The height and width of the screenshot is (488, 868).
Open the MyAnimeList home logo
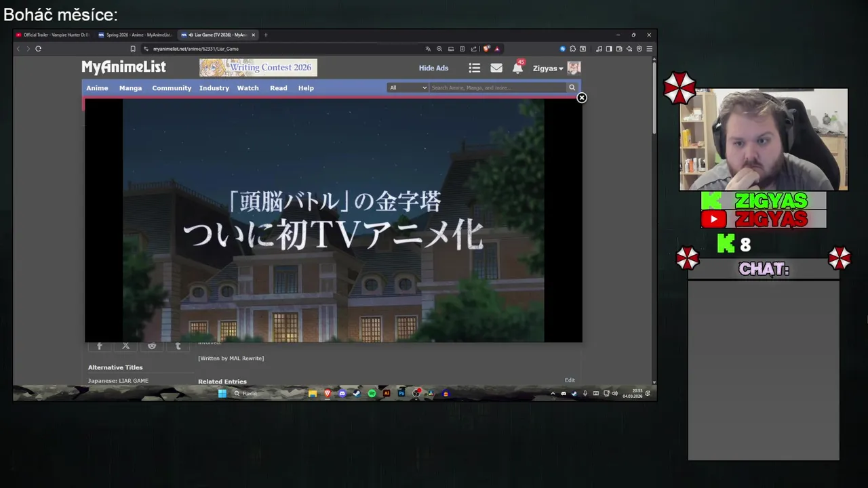pos(123,67)
